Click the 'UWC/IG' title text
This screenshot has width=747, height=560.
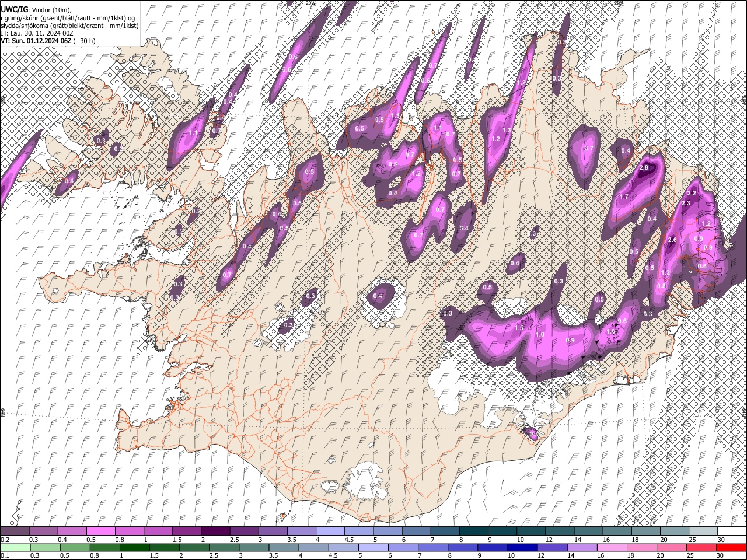[x=13, y=10]
